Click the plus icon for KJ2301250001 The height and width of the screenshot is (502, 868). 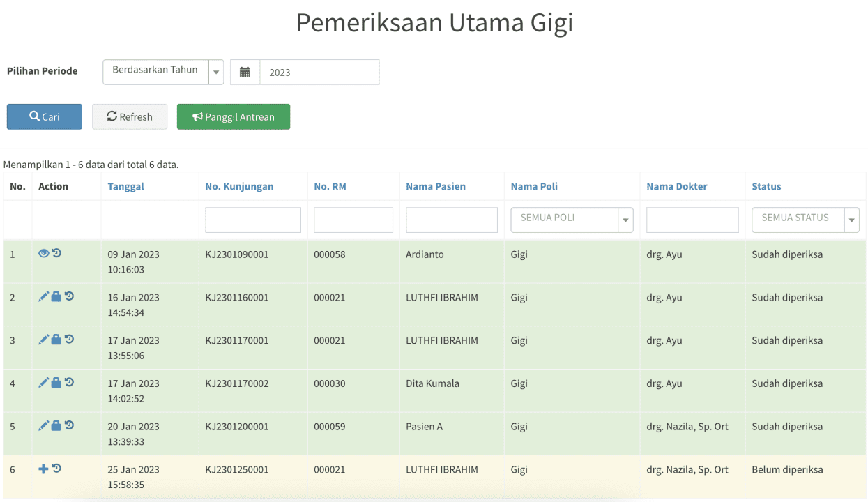tap(43, 469)
